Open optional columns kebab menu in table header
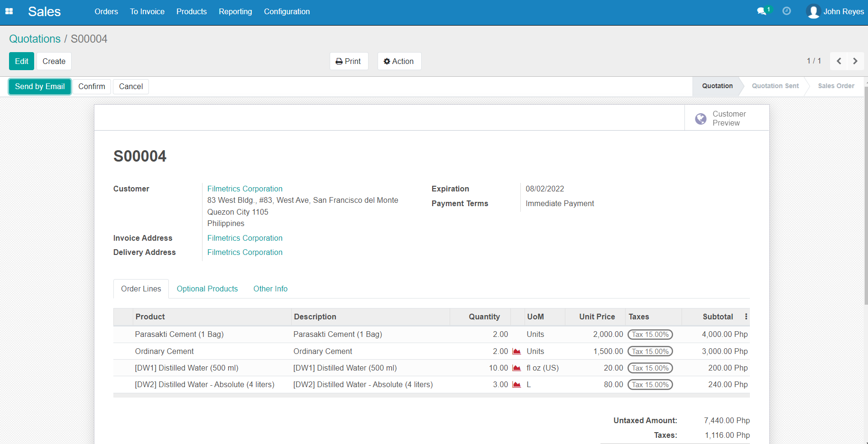This screenshot has height=444, width=868. [x=746, y=317]
